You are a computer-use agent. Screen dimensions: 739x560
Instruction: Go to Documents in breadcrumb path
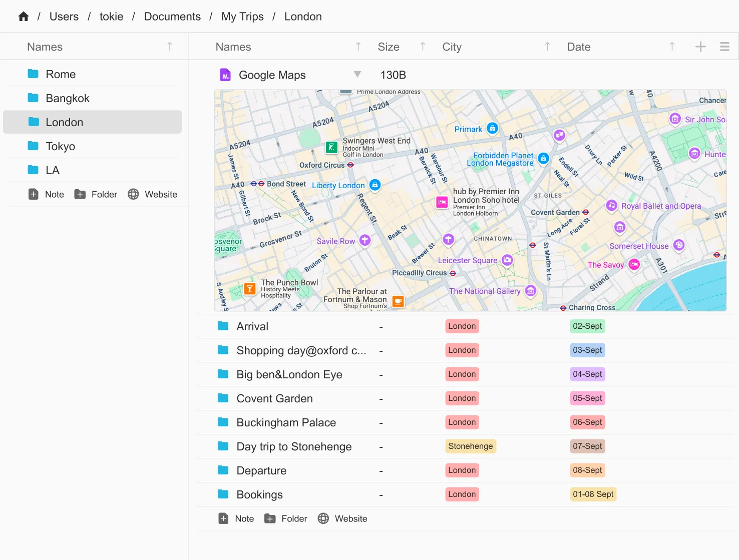pos(172,17)
